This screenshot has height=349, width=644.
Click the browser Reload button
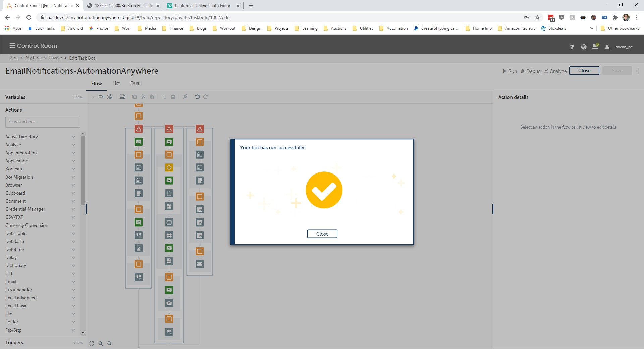point(29,17)
